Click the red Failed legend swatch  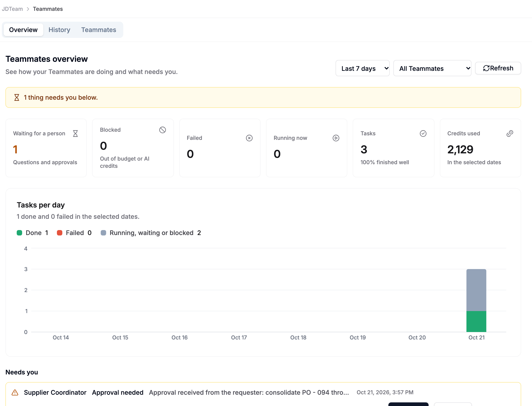tap(60, 233)
